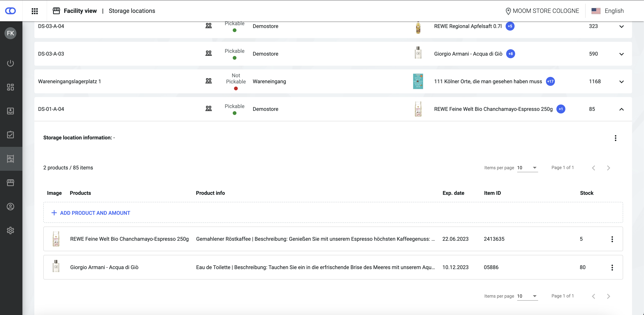Click the power icon in sidebar

(x=10, y=63)
